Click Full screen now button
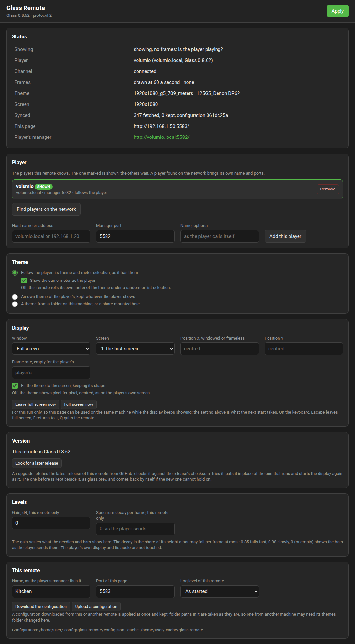355x644 pixels. 78,404
